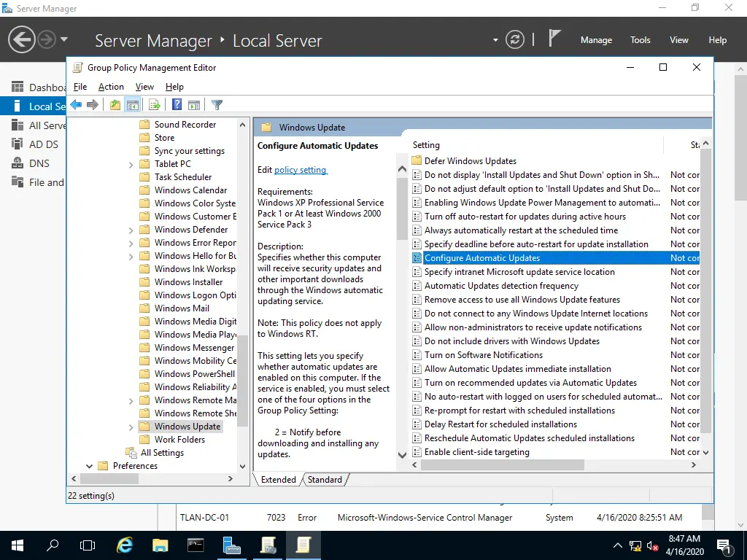Expand Windows Remote Management node
Screen dimensions: 747x560
pos(131,401)
